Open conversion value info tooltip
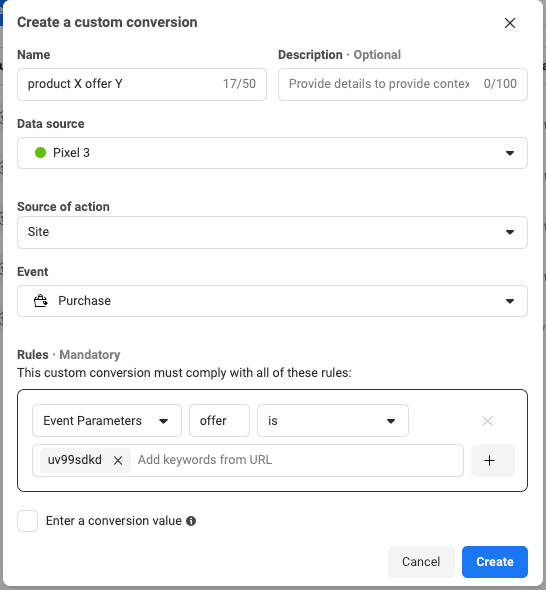 tap(191, 521)
